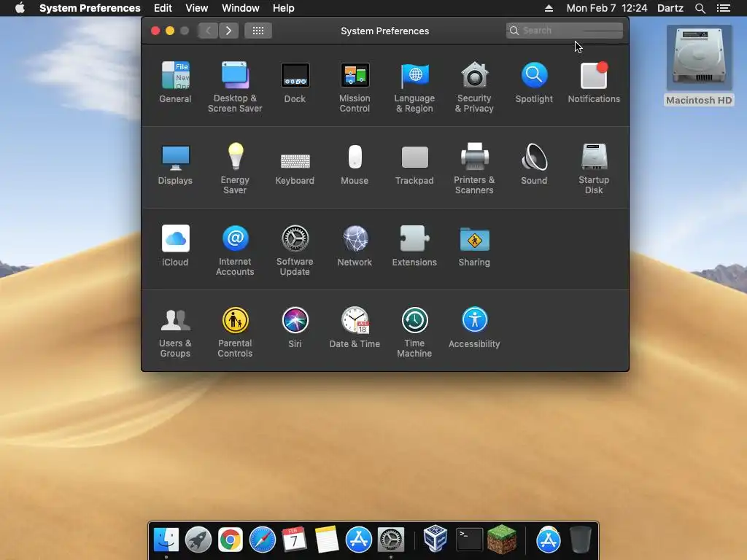Image resolution: width=747 pixels, height=560 pixels.
Task: Open Internet Accounts preferences
Action: click(235, 250)
